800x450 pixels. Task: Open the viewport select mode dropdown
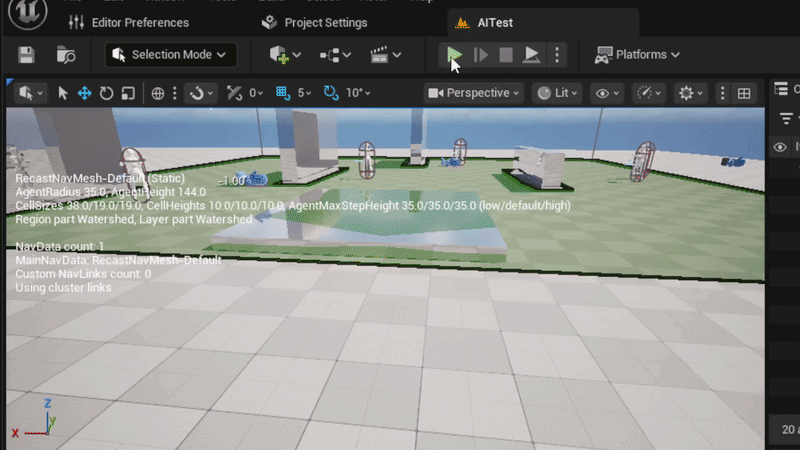coord(31,93)
